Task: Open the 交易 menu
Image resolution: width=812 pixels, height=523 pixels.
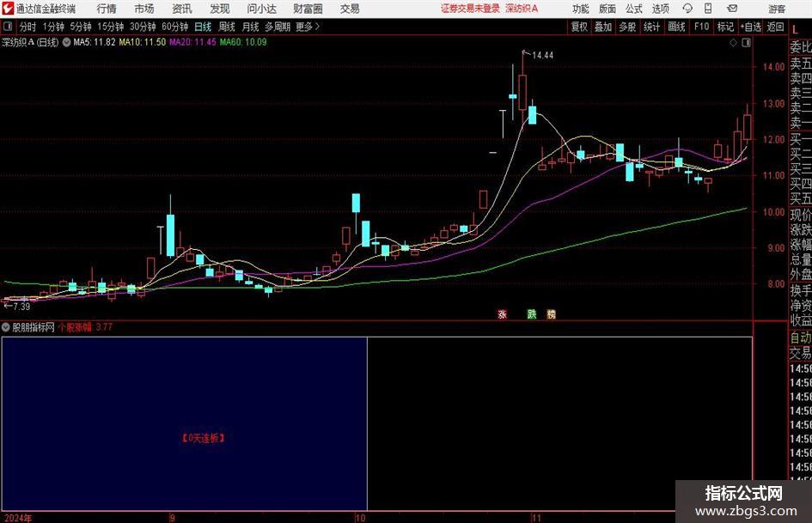Action: click(x=350, y=9)
